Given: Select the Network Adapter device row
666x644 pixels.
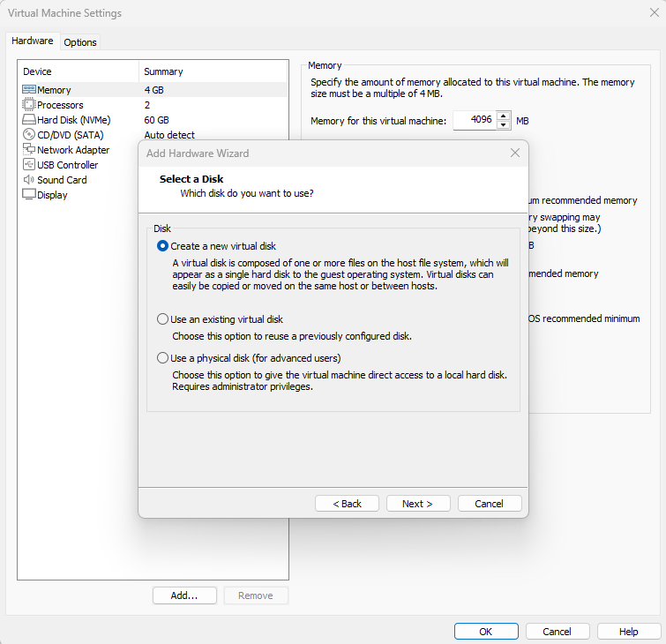Looking at the screenshot, I should 79,149.
